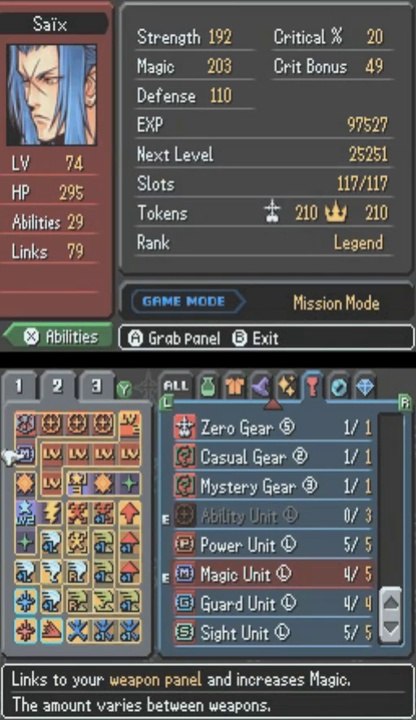Click the Zero Gear panel icon
416x720 pixels.
click(185, 428)
